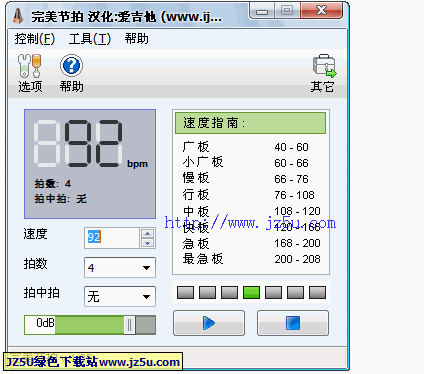Screen dimensions: 424x374
Task: Start the metronome with the play button
Action: [209, 323]
